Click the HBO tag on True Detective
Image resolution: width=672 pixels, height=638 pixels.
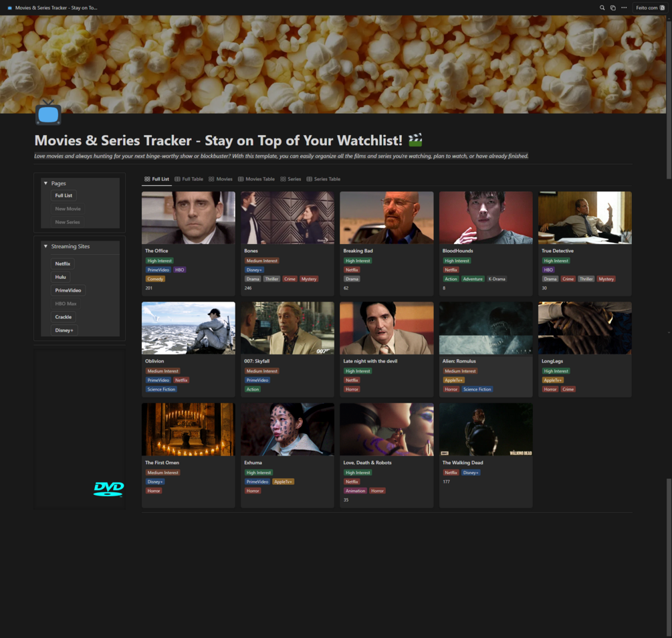tap(548, 270)
